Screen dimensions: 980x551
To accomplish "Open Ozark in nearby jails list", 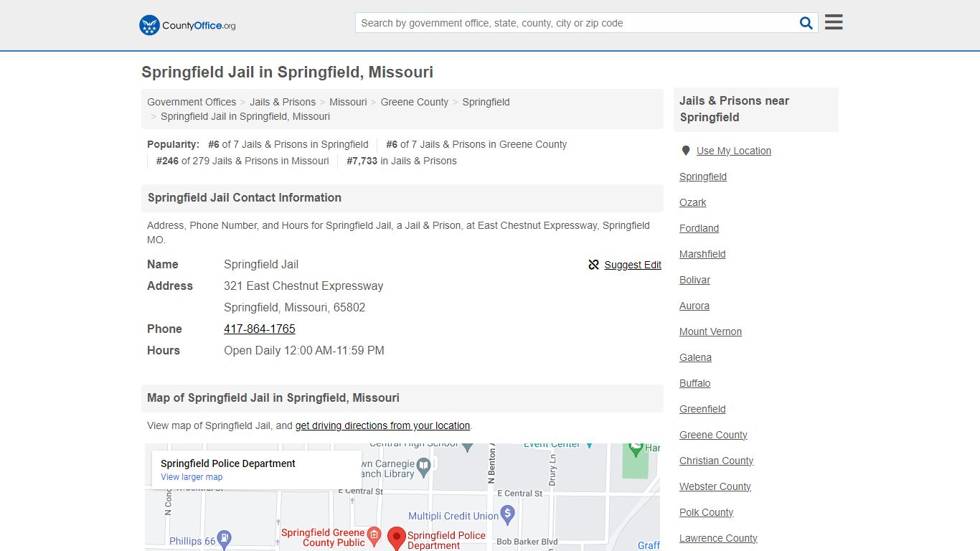I will [x=693, y=202].
